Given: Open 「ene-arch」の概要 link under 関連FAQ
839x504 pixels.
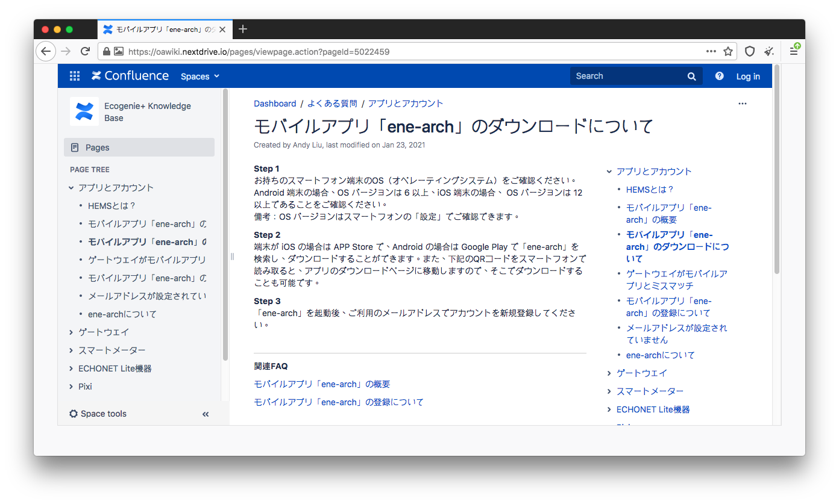Looking at the screenshot, I should click(322, 384).
